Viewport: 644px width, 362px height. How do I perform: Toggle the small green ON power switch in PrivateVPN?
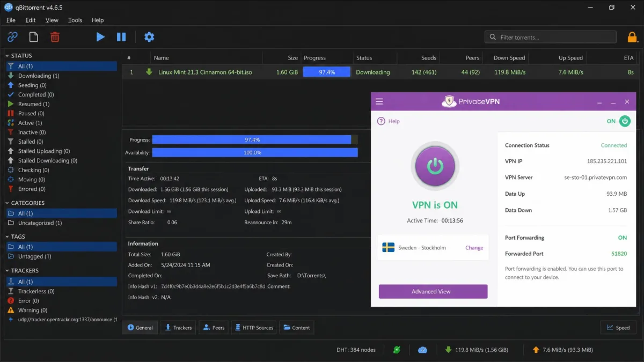click(625, 121)
